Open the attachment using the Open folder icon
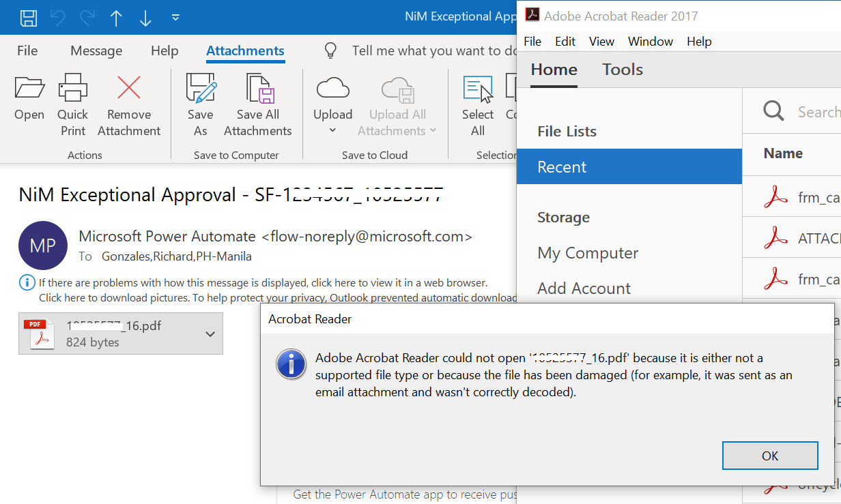Image resolution: width=841 pixels, height=504 pixels. (29, 97)
